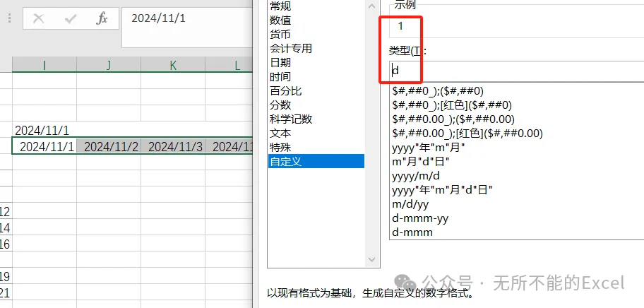644x308 pixels.
Task: Click the unshaded cell containing 2024/11/1 above the selection
Action: (44, 130)
